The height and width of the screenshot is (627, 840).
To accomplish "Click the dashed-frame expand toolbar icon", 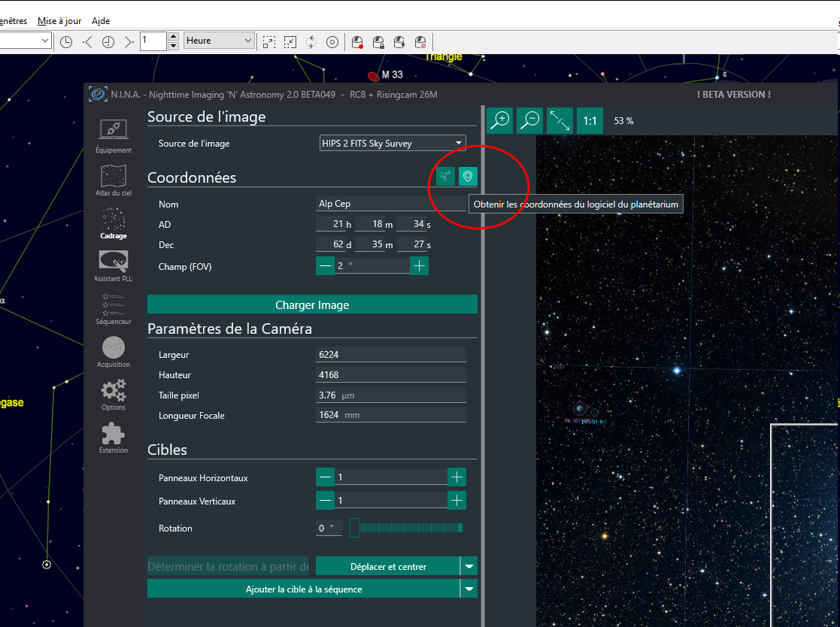I will (x=269, y=42).
